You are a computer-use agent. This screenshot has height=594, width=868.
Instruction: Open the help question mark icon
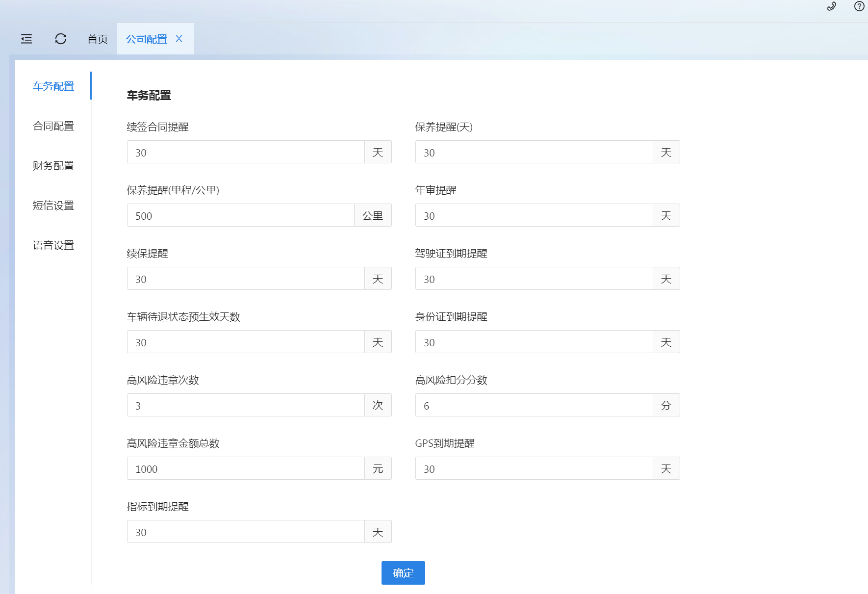(859, 6)
